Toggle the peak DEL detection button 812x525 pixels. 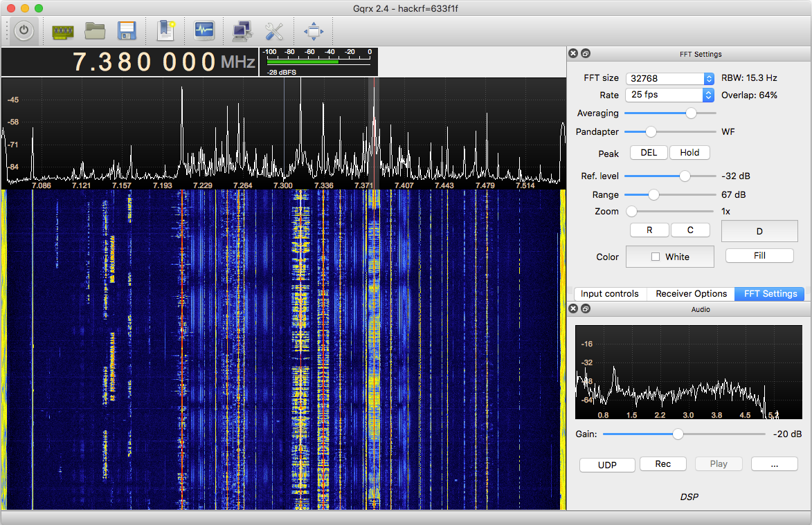pyautogui.click(x=649, y=153)
